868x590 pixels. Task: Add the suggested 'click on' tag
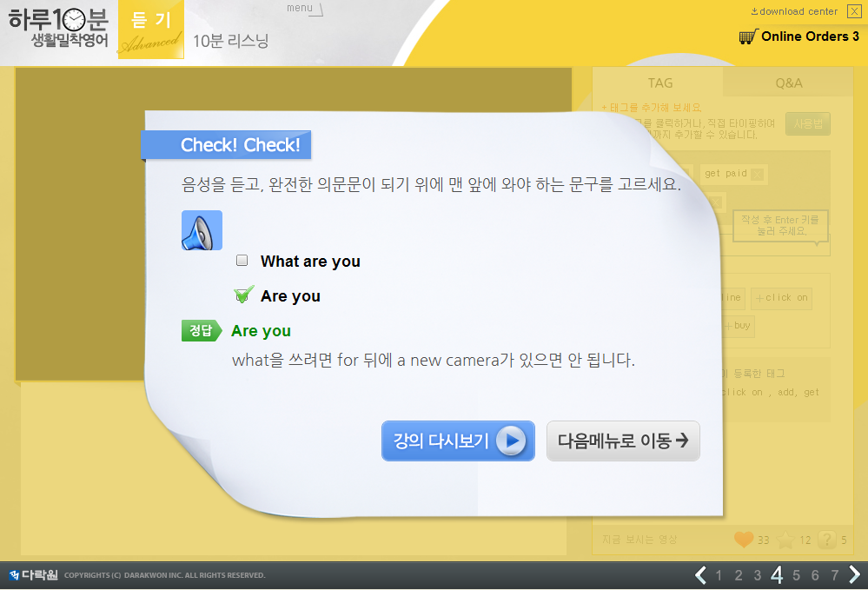tap(781, 298)
